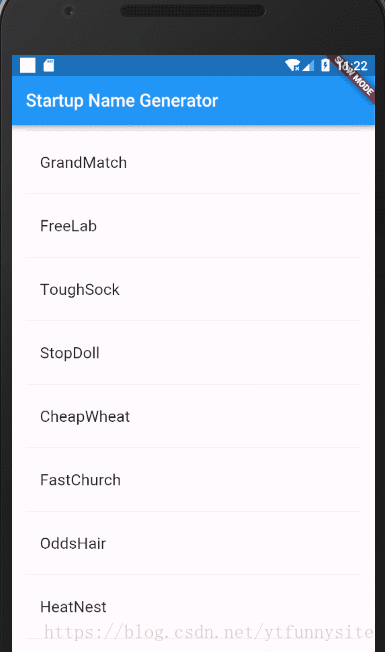Tap the cellular signal icon

click(308, 65)
